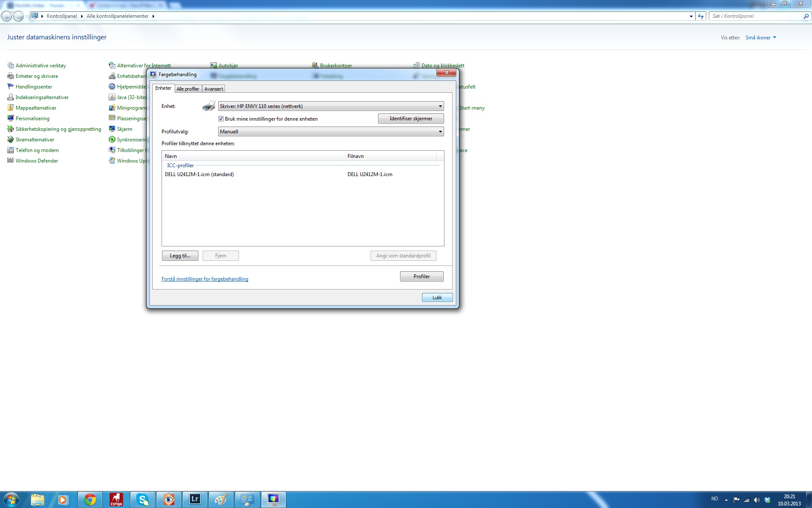
Task: Open Action Center flag tray icon
Action: (x=736, y=500)
